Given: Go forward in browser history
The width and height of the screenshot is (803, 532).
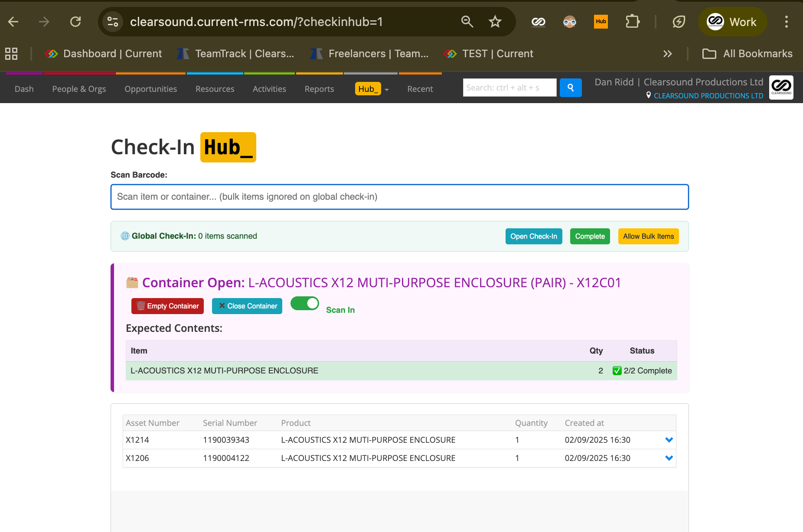Looking at the screenshot, I should coord(44,22).
